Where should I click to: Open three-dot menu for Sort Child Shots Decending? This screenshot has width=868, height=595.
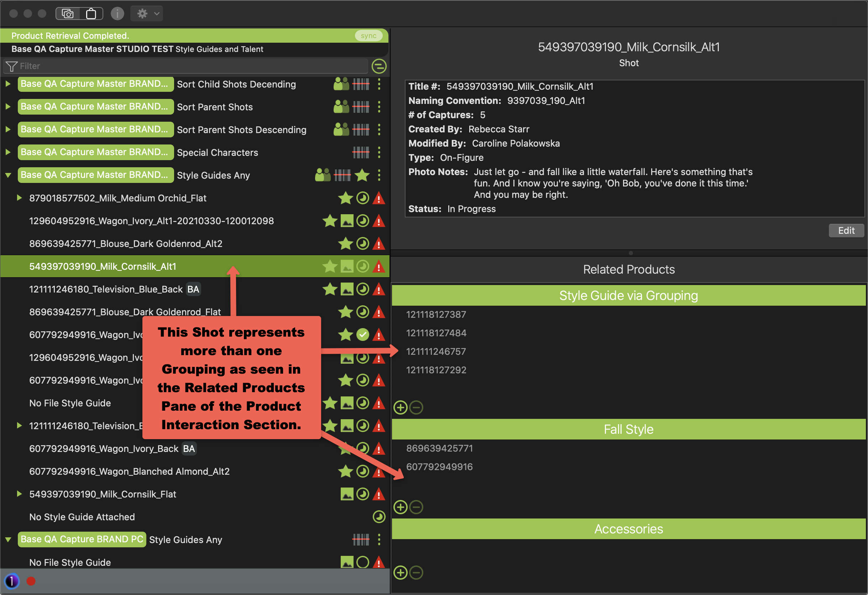click(x=379, y=84)
